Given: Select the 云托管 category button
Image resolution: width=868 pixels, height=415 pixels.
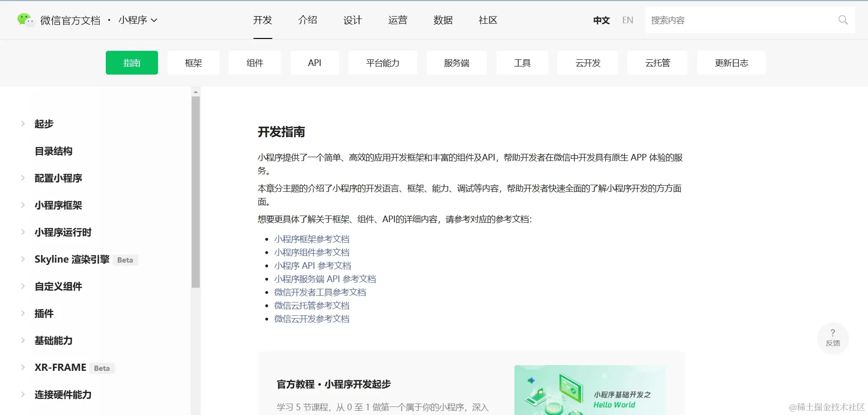Looking at the screenshot, I should click(x=657, y=63).
